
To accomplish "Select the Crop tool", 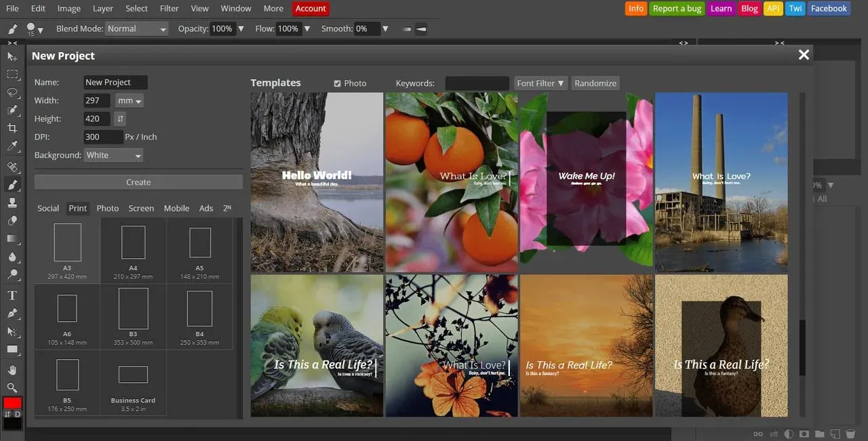I will [12, 129].
